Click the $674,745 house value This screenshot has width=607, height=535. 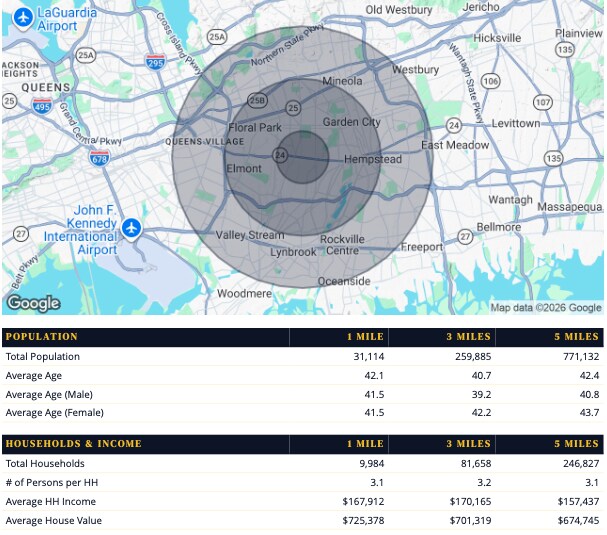click(x=578, y=521)
